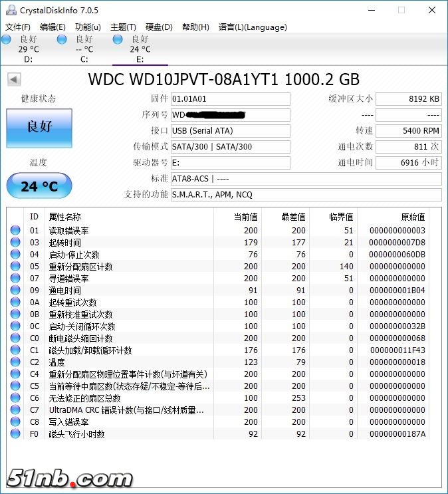This screenshot has width=448, height=494.
Task: Select the D: disk status icon
Action: tap(6, 39)
